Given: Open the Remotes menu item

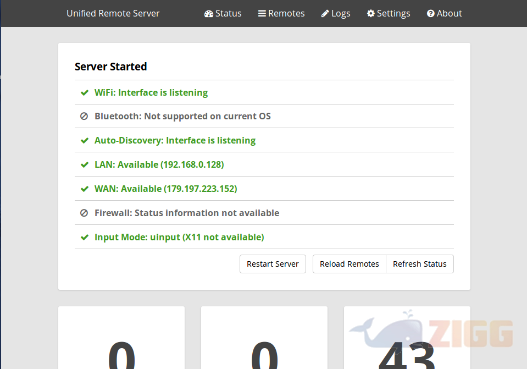Looking at the screenshot, I should click(281, 13).
